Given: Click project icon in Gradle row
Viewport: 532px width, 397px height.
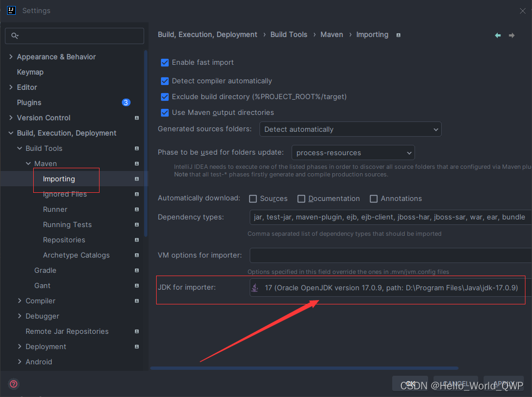Looking at the screenshot, I should [x=137, y=270].
